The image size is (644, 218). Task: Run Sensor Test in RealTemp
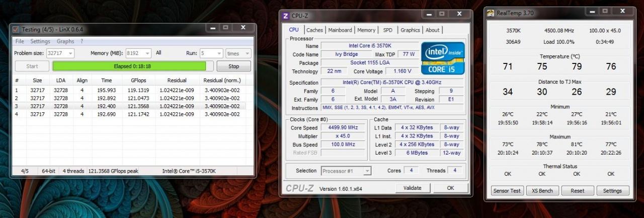coord(507,191)
